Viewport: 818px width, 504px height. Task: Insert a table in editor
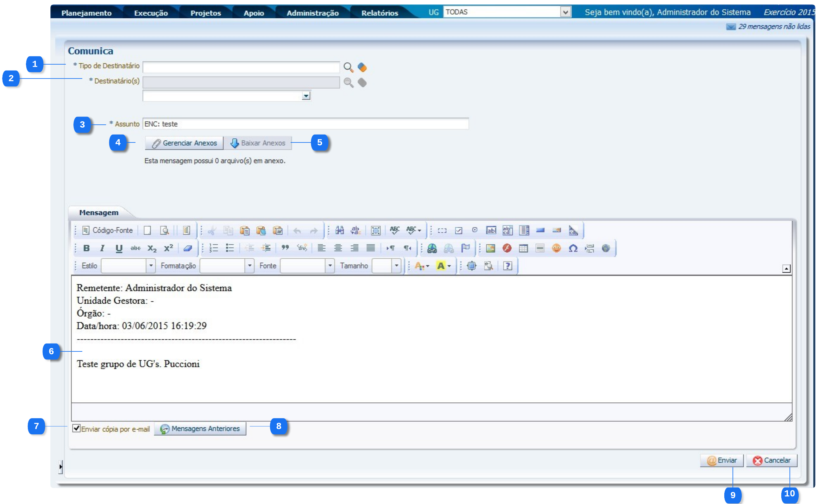tap(523, 248)
